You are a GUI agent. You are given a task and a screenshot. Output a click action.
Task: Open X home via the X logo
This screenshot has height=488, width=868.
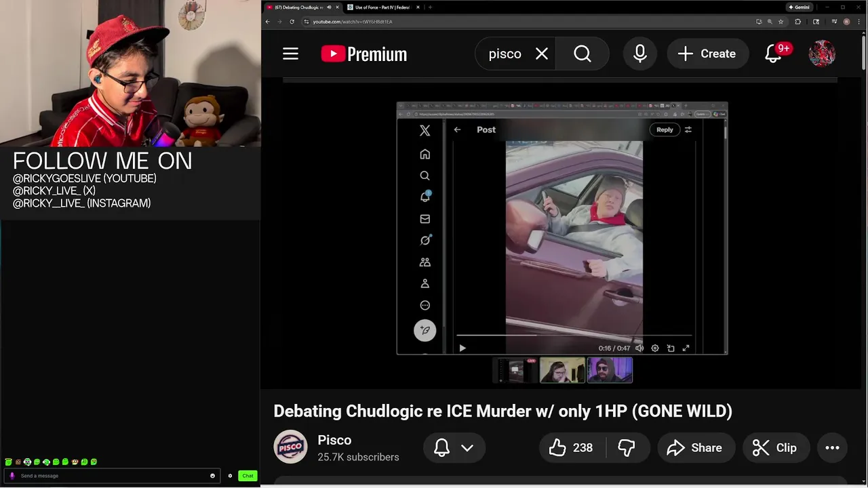click(x=425, y=131)
